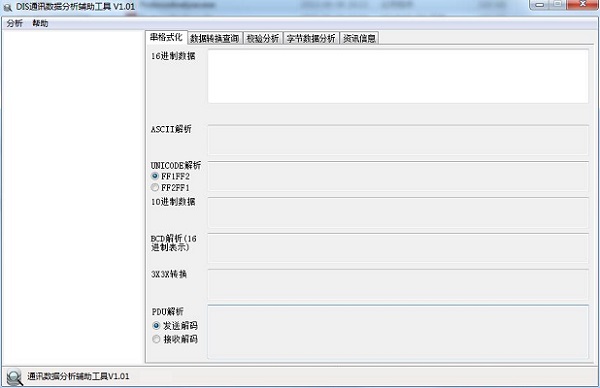Image resolution: width=600 pixels, height=388 pixels.
Task: Click the ASCII解析 output field
Action: tap(398, 140)
